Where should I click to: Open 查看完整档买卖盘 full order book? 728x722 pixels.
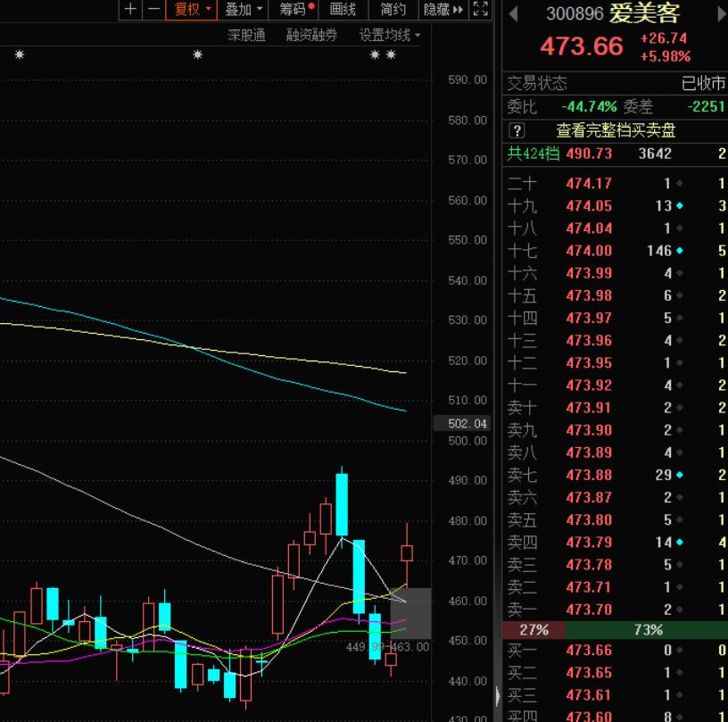616,130
